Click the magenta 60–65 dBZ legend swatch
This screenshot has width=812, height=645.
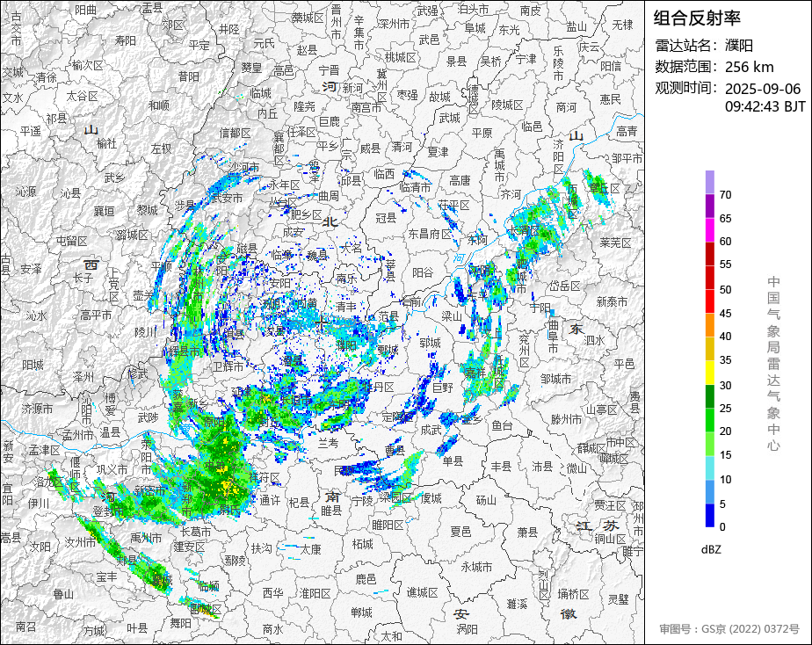click(710, 230)
